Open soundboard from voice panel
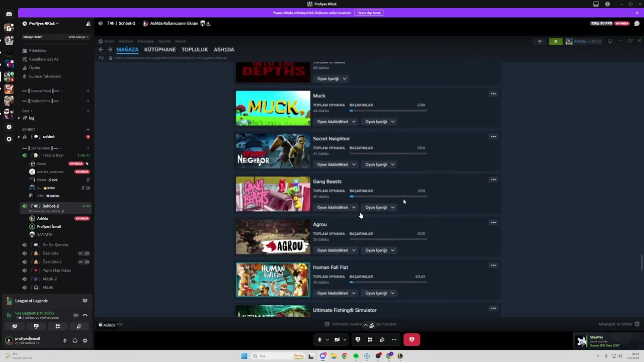The width and height of the screenshot is (644, 362). click(x=79, y=326)
